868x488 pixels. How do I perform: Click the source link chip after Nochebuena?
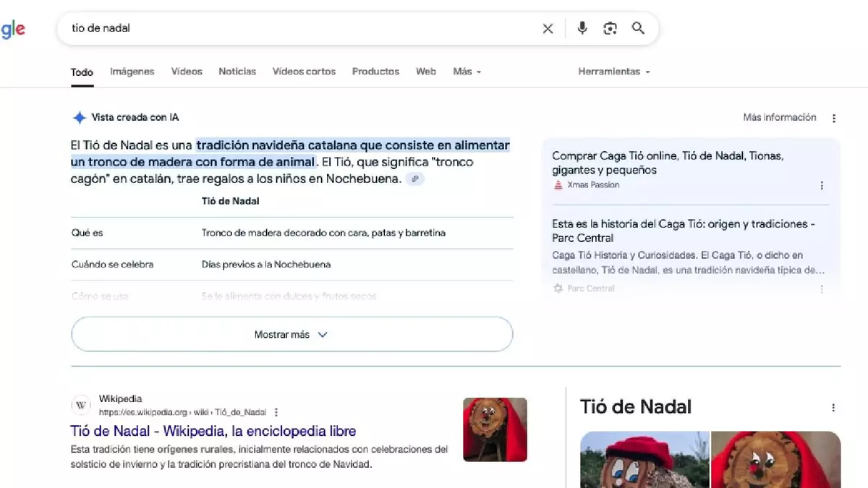414,179
